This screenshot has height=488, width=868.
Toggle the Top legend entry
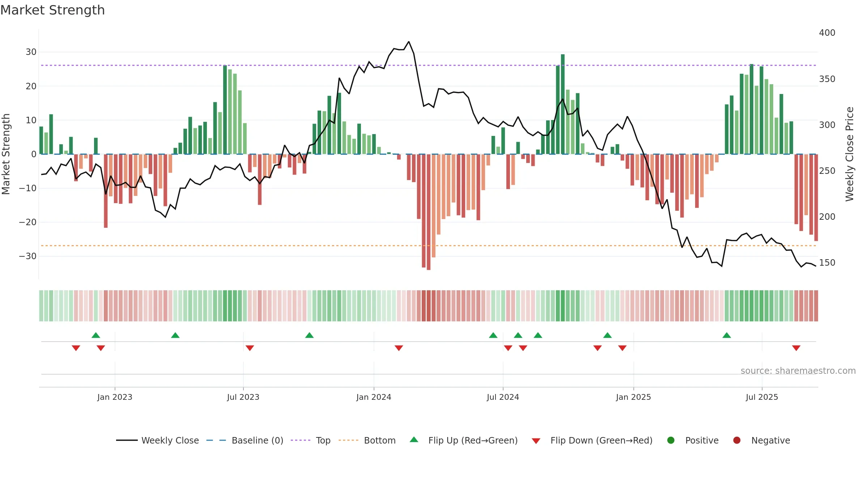(x=311, y=440)
